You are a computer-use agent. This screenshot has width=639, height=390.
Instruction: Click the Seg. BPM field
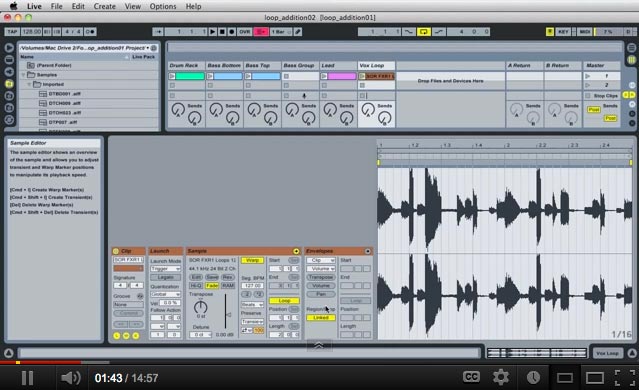pos(252,286)
